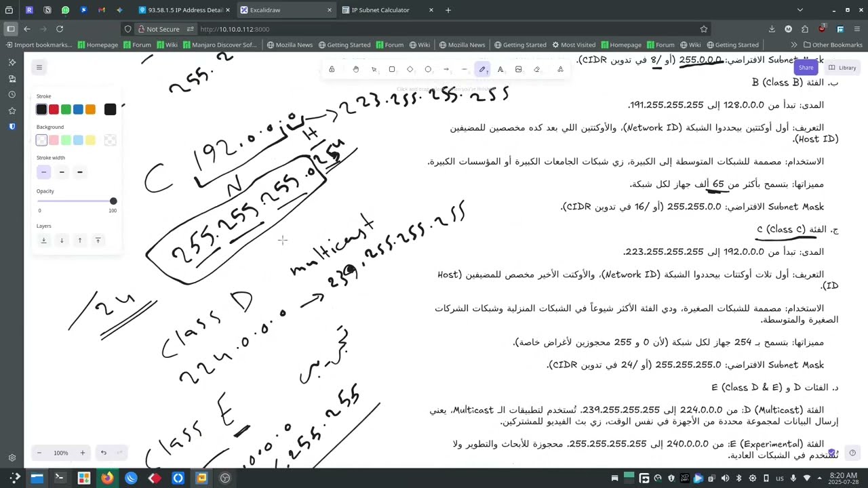Image resolution: width=868 pixels, height=488 pixels.
Task: Click the Not Secure site info badge
Action: click(158, 29)
